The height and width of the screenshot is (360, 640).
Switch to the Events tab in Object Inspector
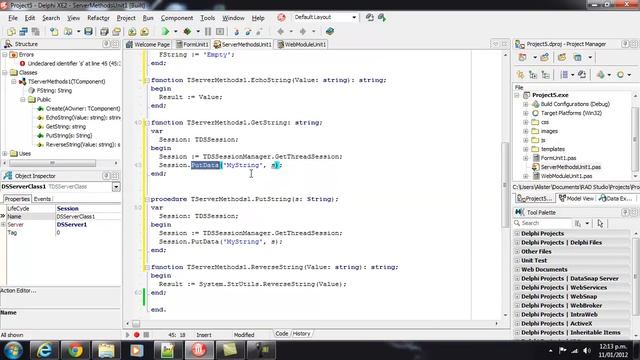coord(42,199)
